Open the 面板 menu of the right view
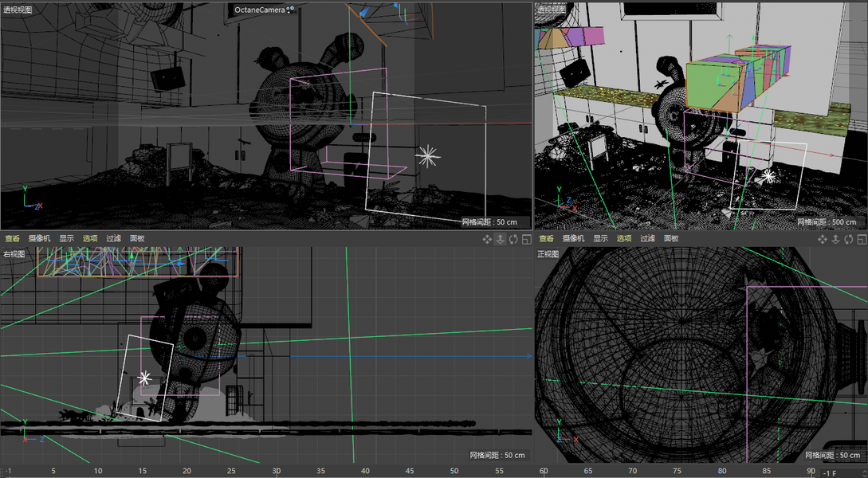The width and height of the screenshot is (868, 478). tap(137, 238)
